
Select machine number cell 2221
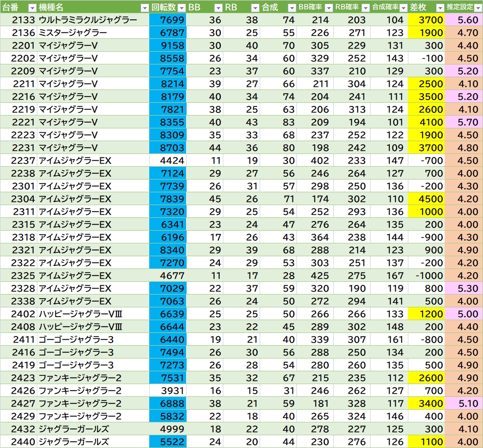pos(19,122)
